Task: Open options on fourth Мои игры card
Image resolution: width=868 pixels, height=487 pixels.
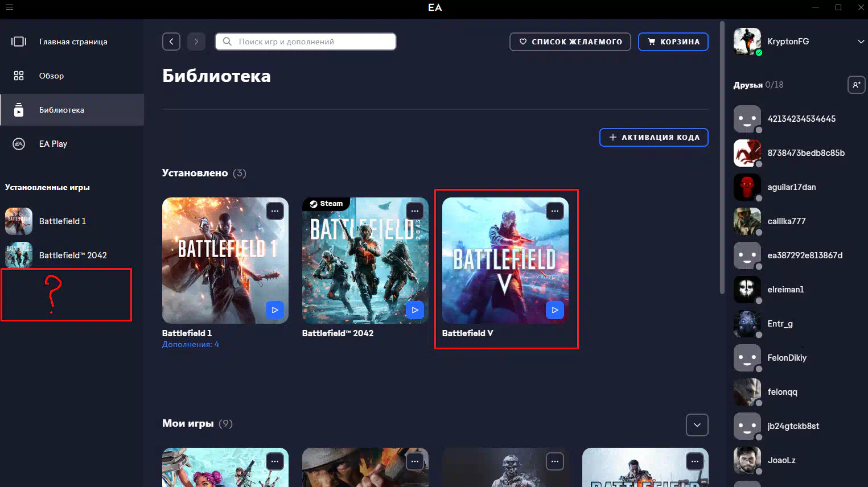Action: (695, 461)
